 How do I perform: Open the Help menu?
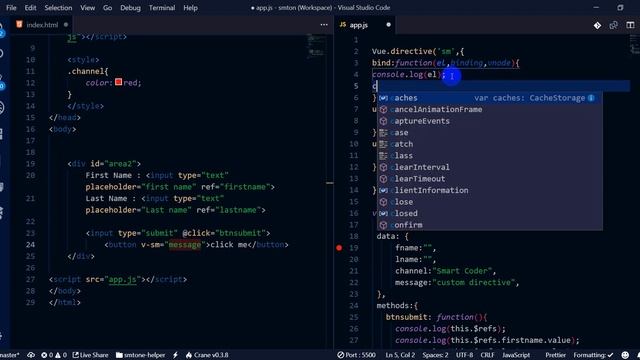click(190, 8)
